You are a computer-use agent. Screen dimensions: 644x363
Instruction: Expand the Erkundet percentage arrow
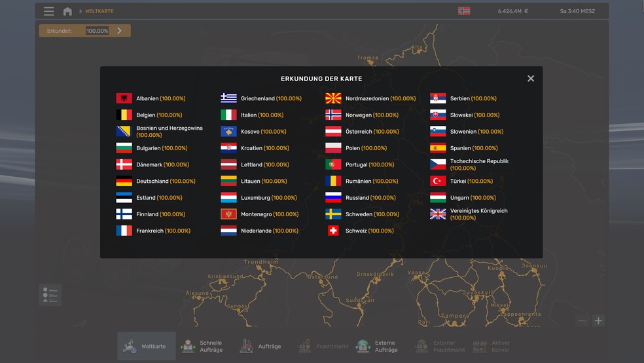[x=120, y=31]
